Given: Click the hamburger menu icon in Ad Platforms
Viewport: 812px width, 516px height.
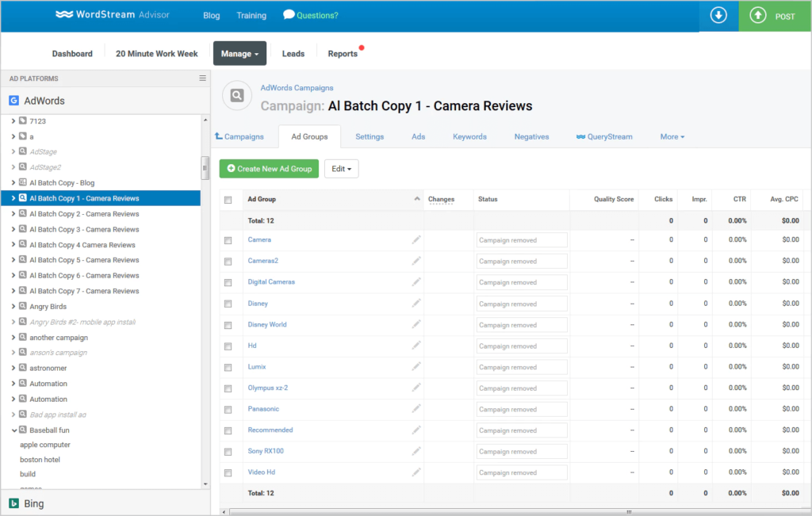Looking at the screenshot, I should coord(202,78).
